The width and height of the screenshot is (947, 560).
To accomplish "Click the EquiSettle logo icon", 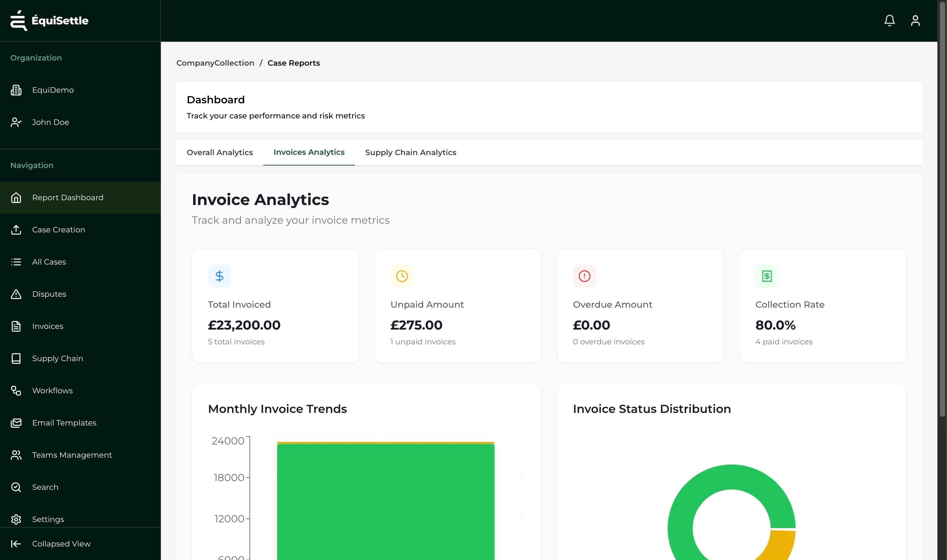I will coord(18,20).
